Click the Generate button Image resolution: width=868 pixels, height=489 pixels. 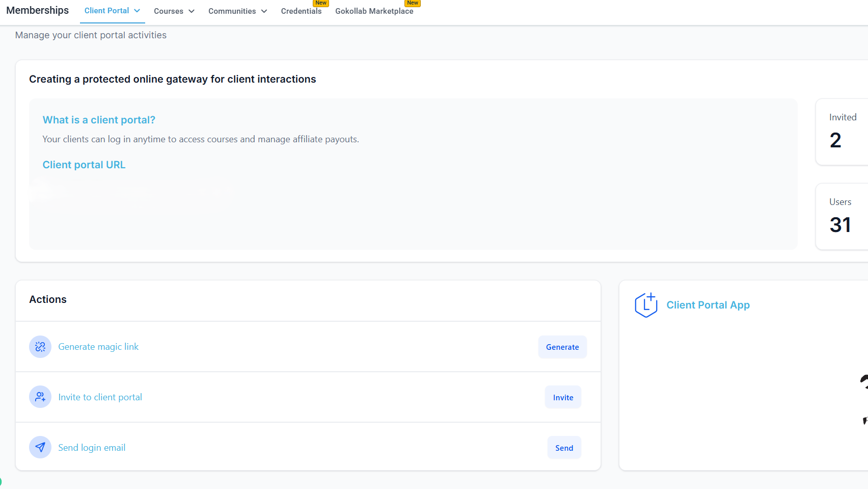click(x=562, y=347)
